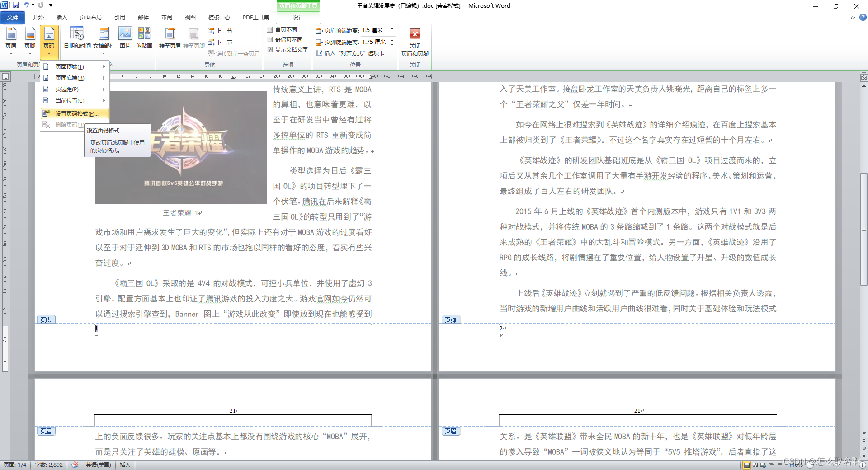The width and height of the screenshot is (868, 470).
Task: Switch to Full Screen Reading view icon
Action: point(755,465)
